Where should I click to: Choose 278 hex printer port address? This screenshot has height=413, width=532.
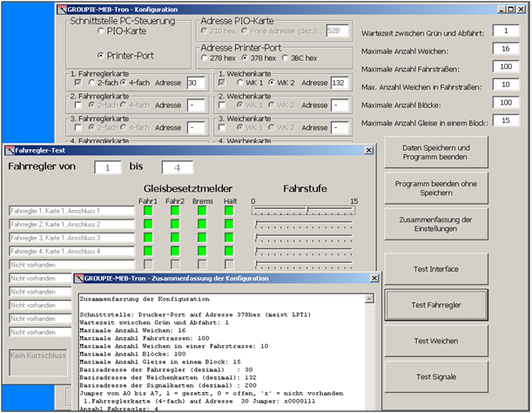(x=204, y=58)
